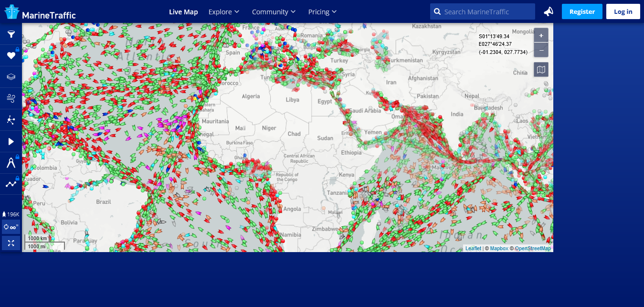Image resolution: width=644 pixels, height=307 pixels.
Task: Click the Niger label on the map
Action: coord(269,128)
